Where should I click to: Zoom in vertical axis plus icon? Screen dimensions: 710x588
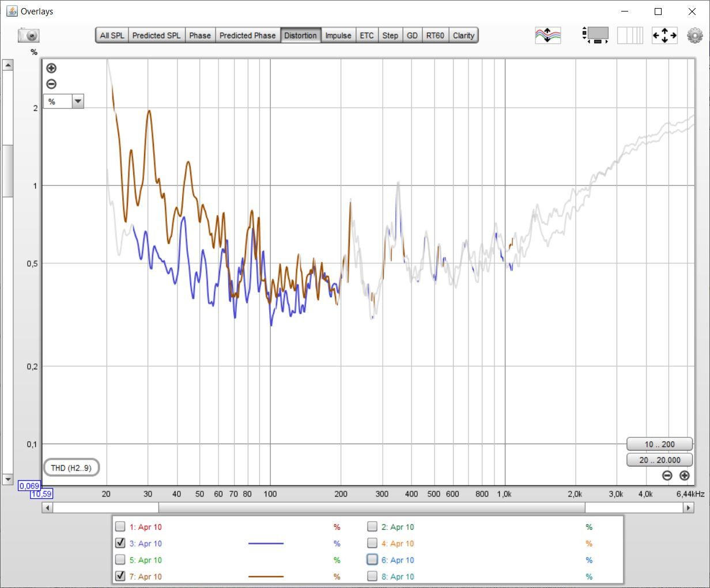51,68
